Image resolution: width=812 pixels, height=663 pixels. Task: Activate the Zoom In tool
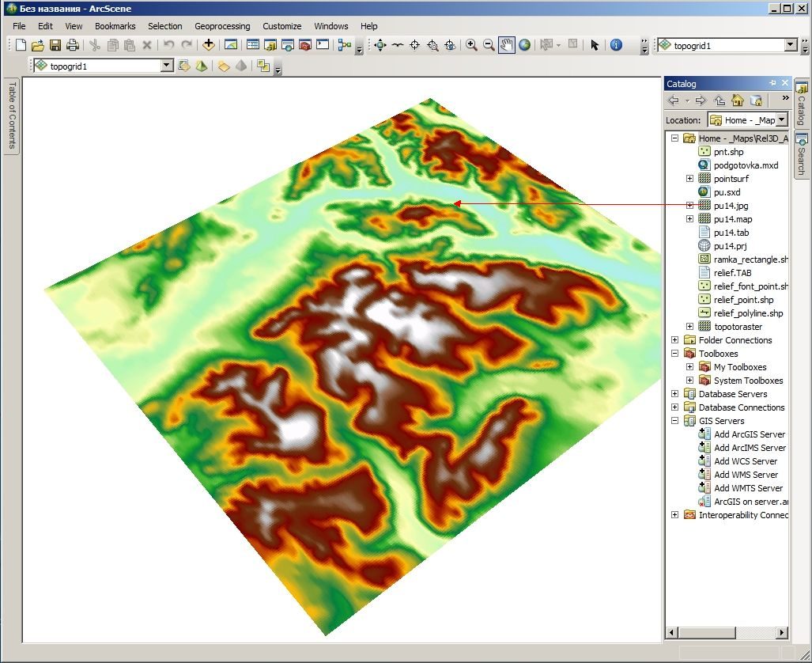coord(471,45)
